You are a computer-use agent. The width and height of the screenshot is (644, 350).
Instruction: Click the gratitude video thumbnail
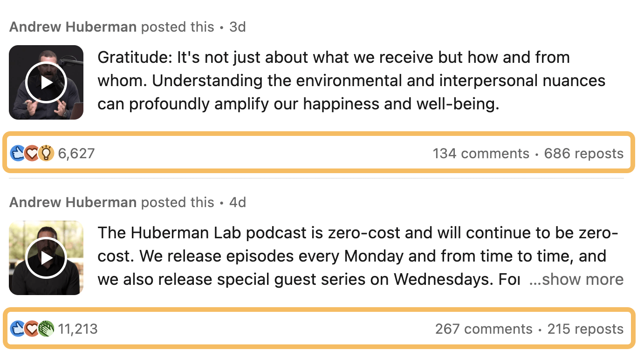click(x=46, y=82)
